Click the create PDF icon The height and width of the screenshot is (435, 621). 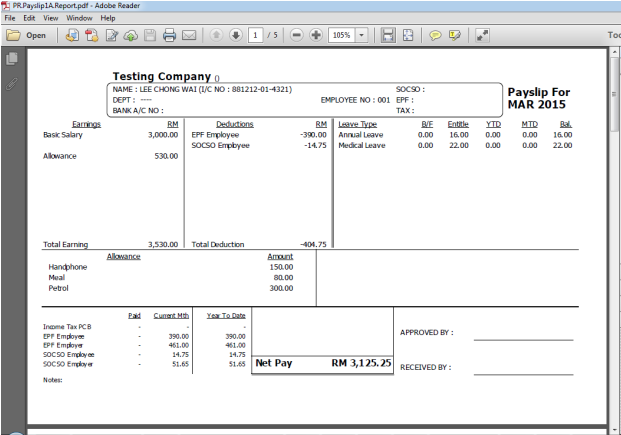(92, 35)
